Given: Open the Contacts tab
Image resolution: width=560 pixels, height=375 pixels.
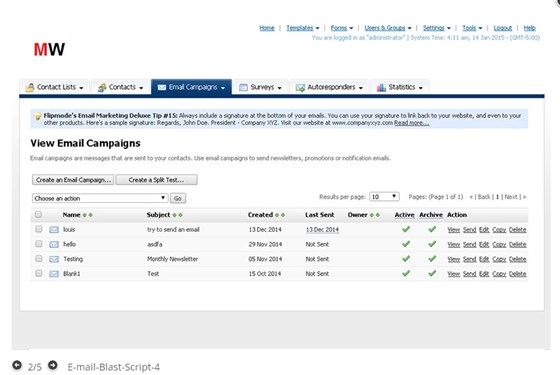Looking at the screenshot, I should click(x=121, y=87).
